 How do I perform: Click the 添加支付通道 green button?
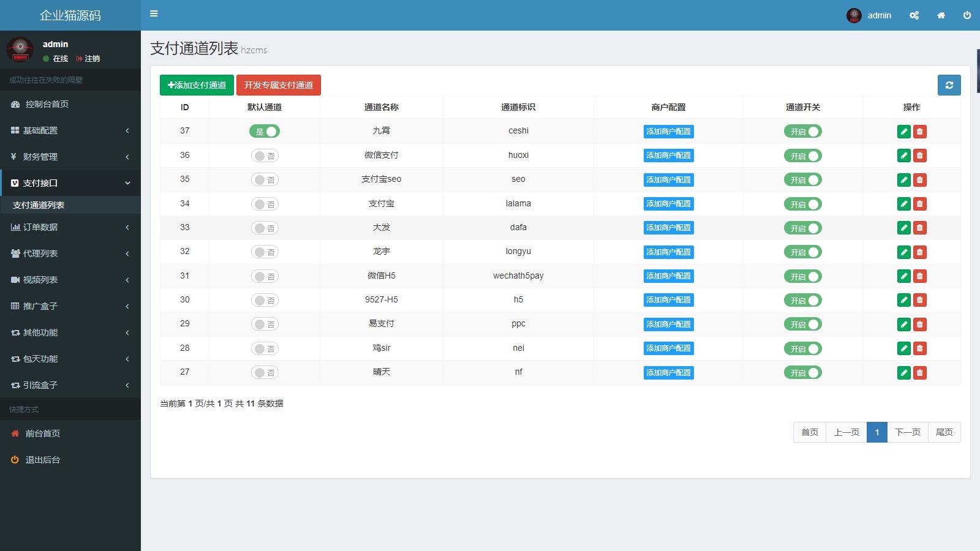[197, 85]
